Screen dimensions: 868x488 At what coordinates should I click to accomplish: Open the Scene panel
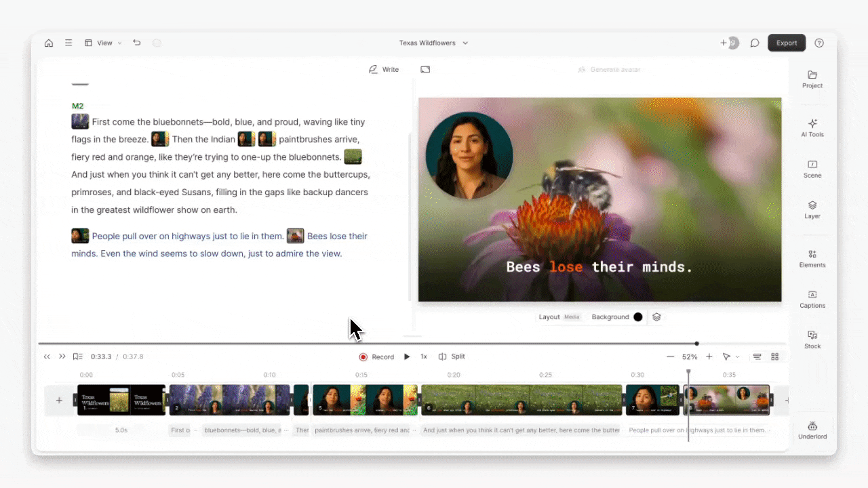point(812,169)
